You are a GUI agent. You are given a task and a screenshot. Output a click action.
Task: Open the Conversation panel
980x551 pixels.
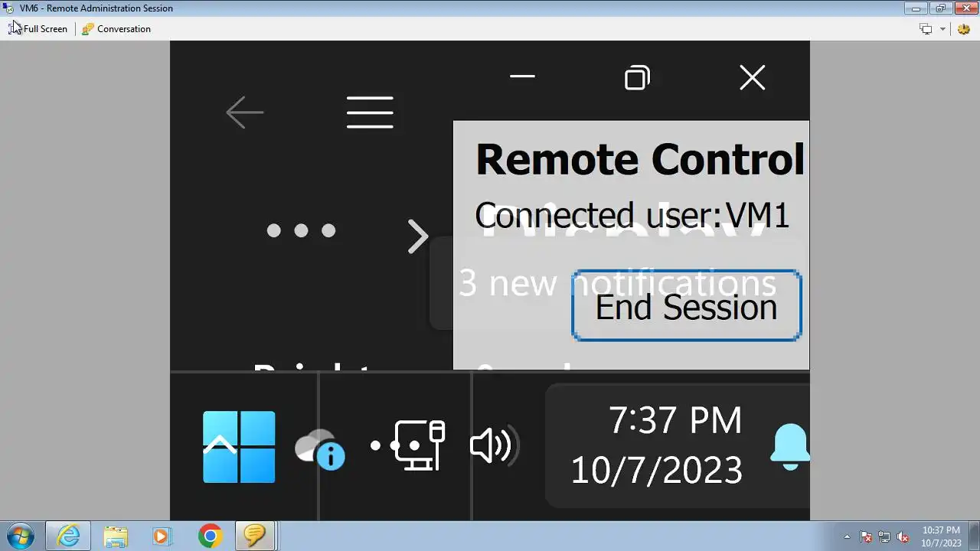tap(116, 29)
